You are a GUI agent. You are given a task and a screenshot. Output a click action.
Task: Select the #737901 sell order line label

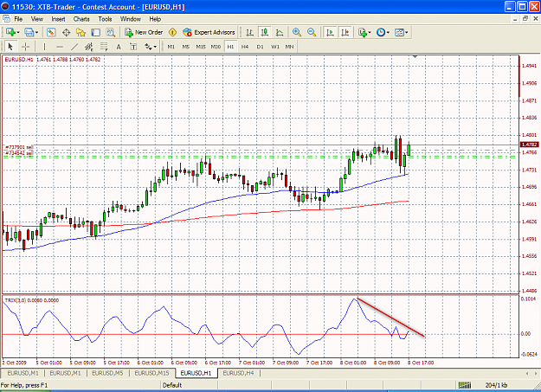pyautogui.click(x=19, y=147)
